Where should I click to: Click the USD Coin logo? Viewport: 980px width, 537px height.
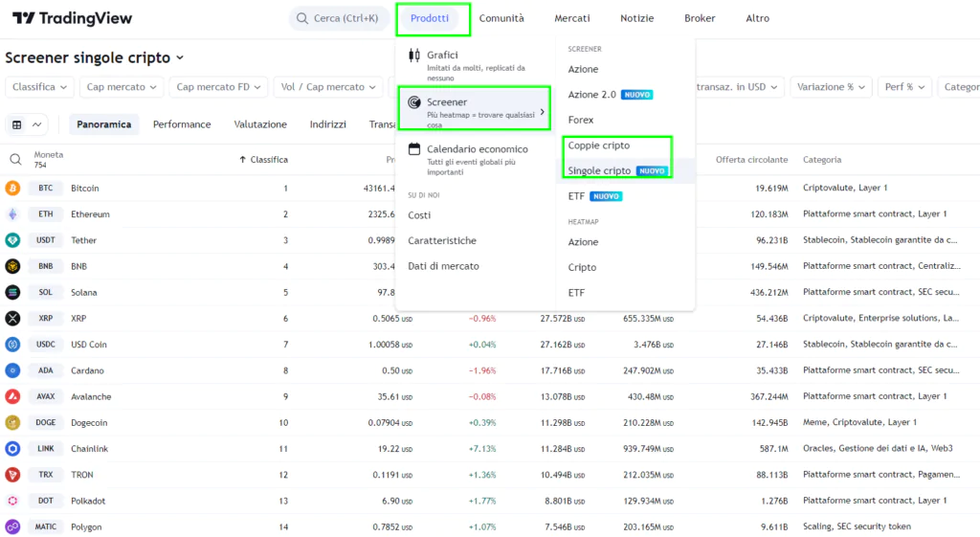tap(12, 345)
